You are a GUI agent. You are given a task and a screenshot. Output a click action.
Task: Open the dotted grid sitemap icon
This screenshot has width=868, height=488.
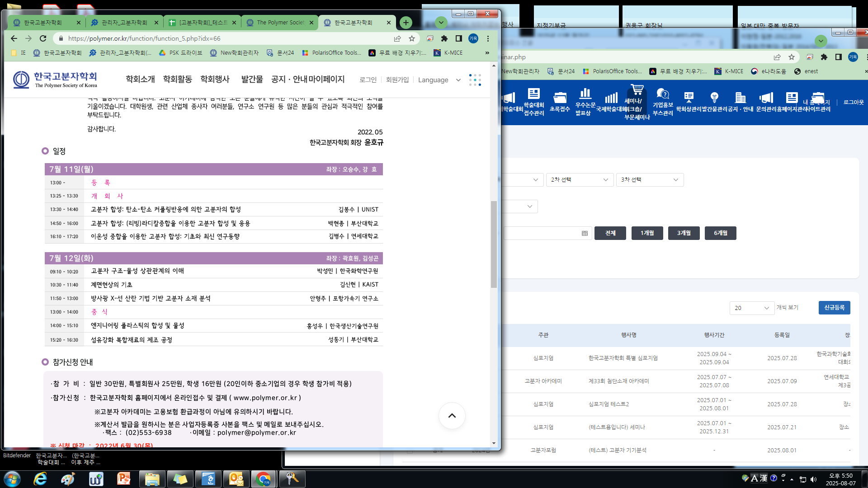475,80
